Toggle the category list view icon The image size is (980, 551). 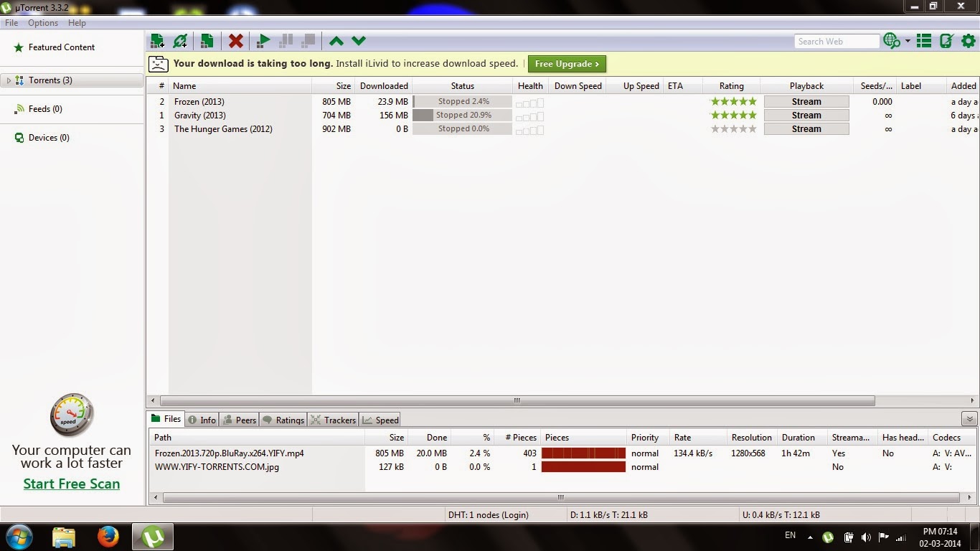(924, 41)
